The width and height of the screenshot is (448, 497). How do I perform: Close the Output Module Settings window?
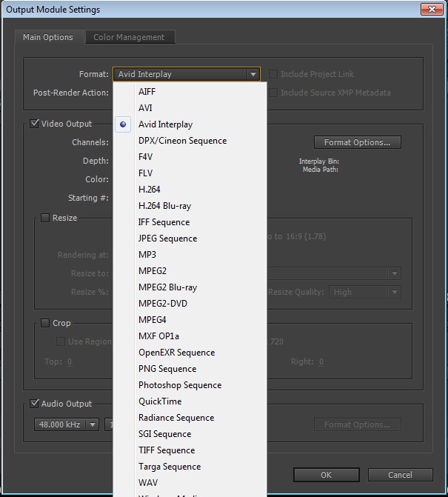tap(432, 9)
